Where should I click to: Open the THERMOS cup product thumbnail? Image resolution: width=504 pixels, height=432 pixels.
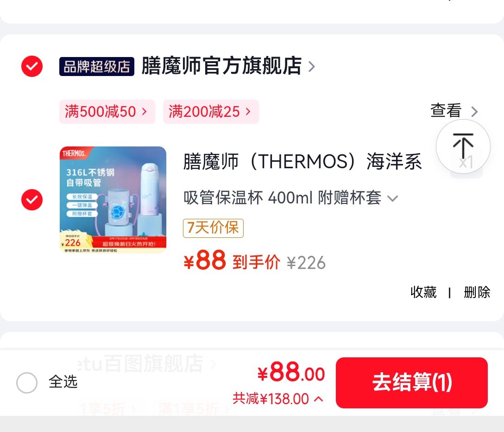[113, 200]
